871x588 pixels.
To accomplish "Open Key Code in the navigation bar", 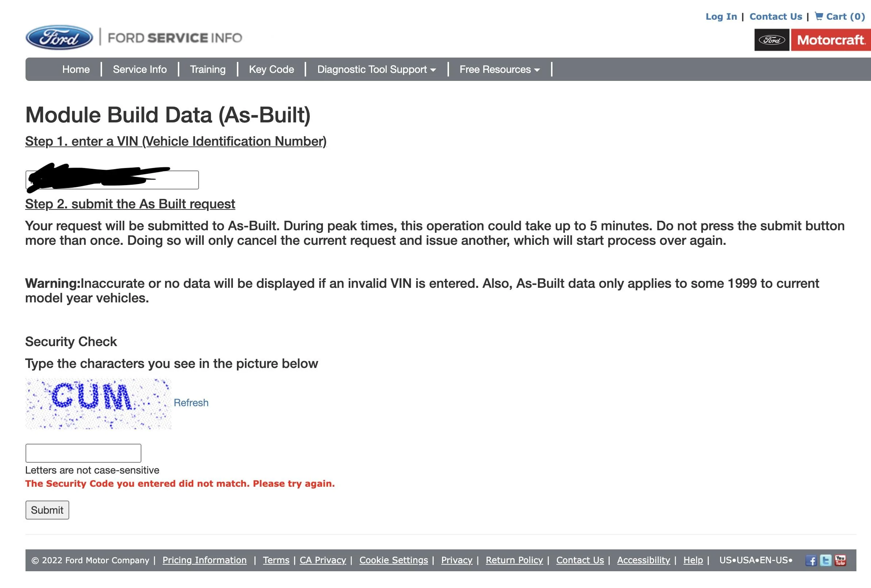I will [x=272, y=69].
